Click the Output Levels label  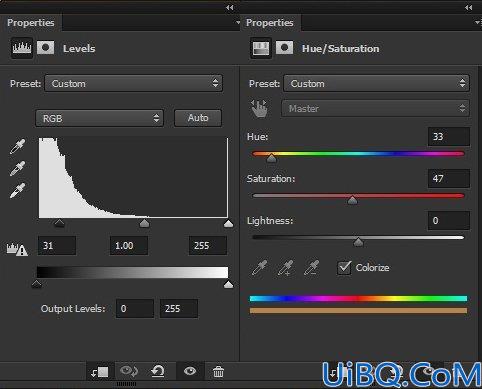[x=73, y=309]
